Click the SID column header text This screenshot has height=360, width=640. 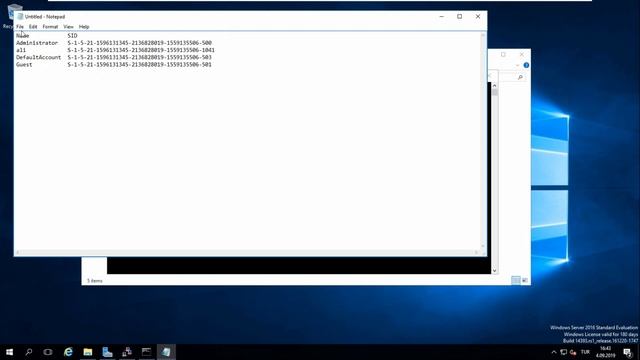[72, 36]
